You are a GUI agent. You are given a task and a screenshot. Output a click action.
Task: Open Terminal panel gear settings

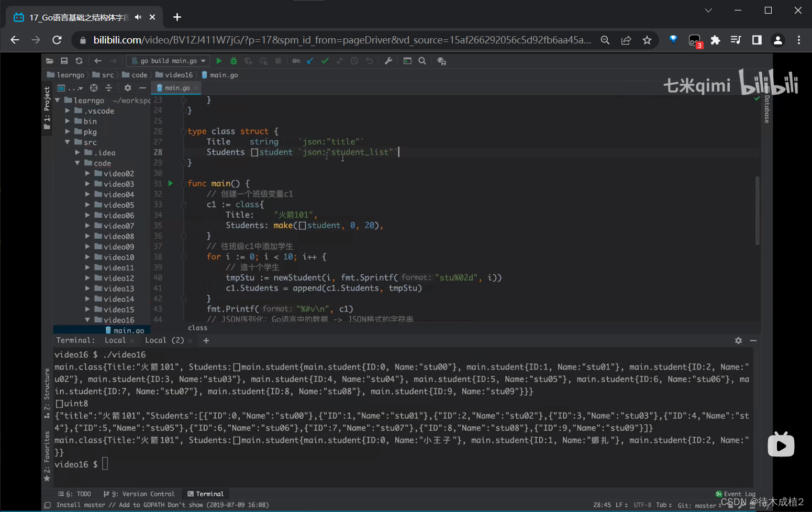click(738, 340)
